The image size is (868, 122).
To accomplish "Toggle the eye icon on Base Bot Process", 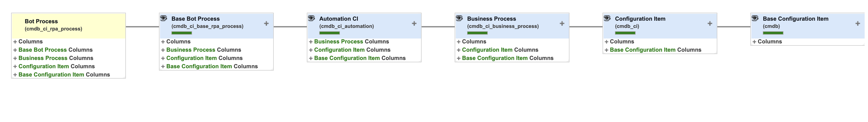I will (x=164, y=18).
